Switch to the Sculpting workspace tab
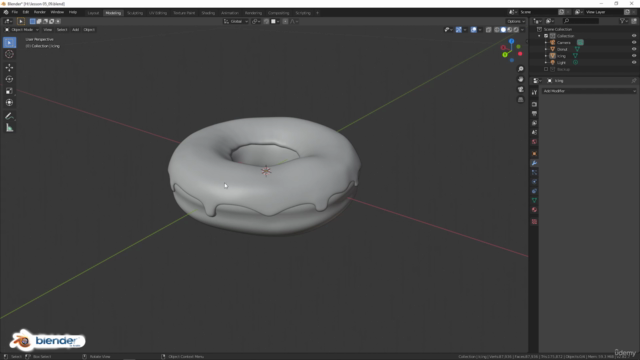Image resolution: width=640 pixels, height=360 pixels. click(135, 13)
